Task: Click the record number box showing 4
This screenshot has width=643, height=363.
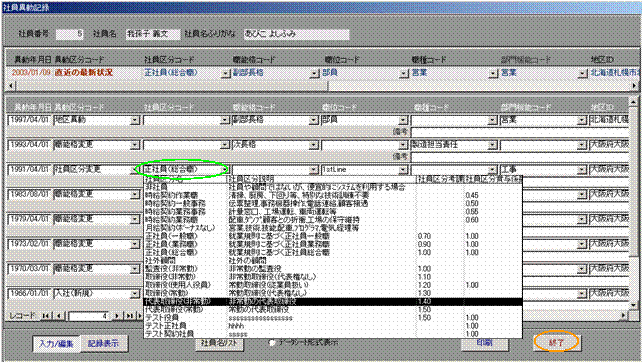Action: (x=89, y=316)
